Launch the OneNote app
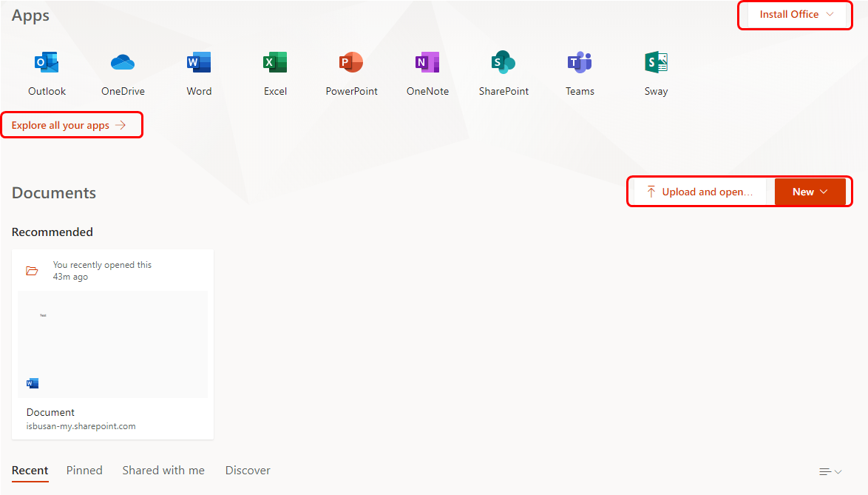Viewport: 868px width, 495px height. point(427,74)
